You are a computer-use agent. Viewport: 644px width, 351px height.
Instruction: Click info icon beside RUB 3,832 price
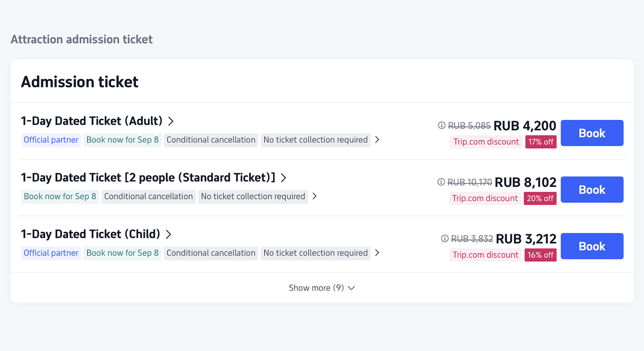[444, 239]
